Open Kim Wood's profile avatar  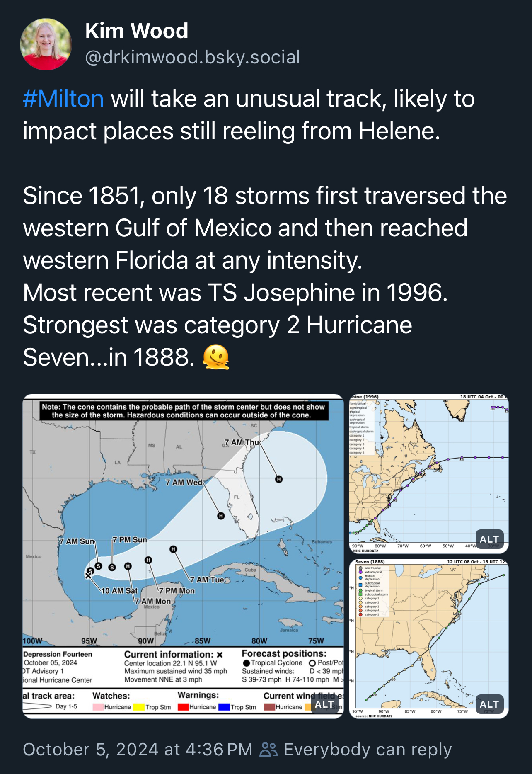click(x=46, y=44)
